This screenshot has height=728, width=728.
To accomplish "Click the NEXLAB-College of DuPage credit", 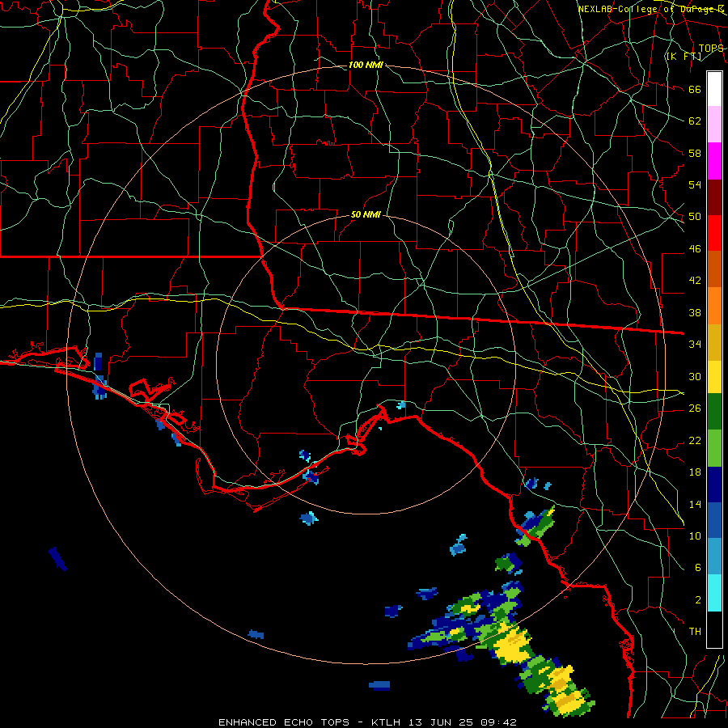I will [651, 9].
